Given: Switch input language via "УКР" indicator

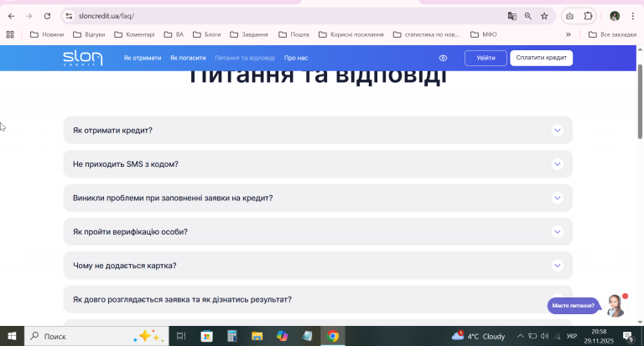Looking at the screenshot, I should click(x=571, y=336).
